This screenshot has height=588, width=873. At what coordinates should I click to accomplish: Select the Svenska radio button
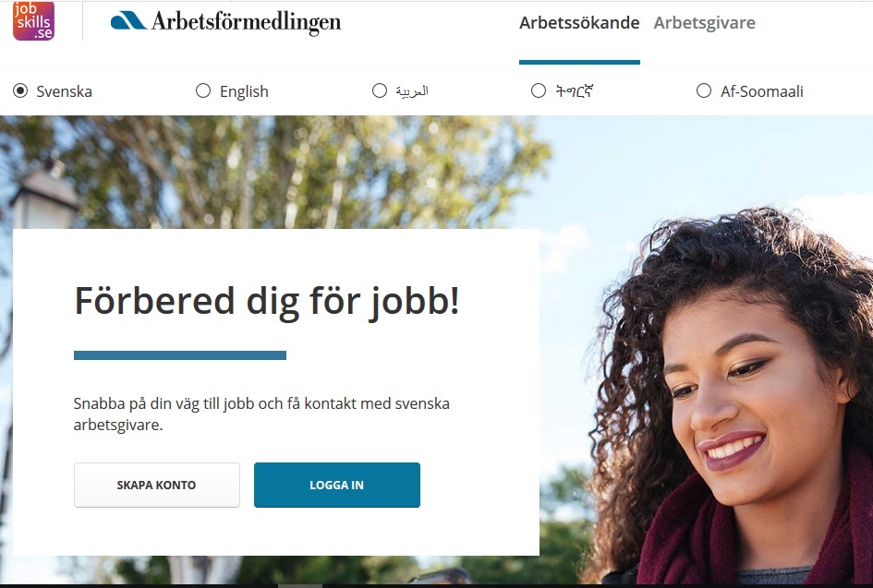coord(20,90)
